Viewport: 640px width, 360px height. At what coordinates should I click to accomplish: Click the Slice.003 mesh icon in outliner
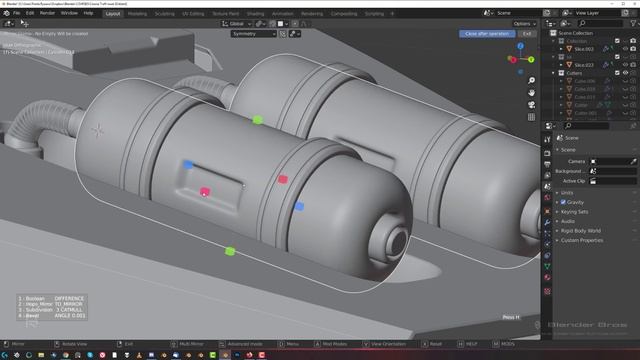pyautogui.click(x=569, y=49)
